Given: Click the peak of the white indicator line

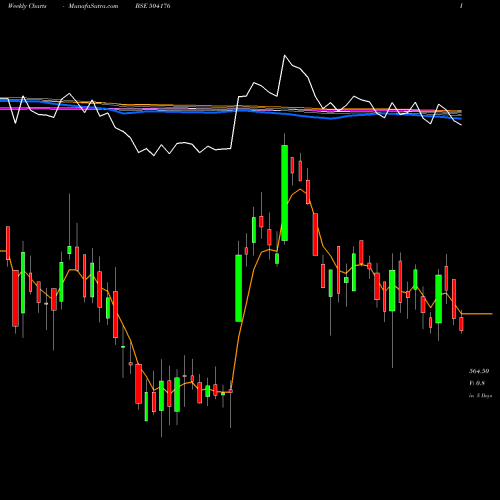Looking at the screenshot, I should (x=285, y=55).
